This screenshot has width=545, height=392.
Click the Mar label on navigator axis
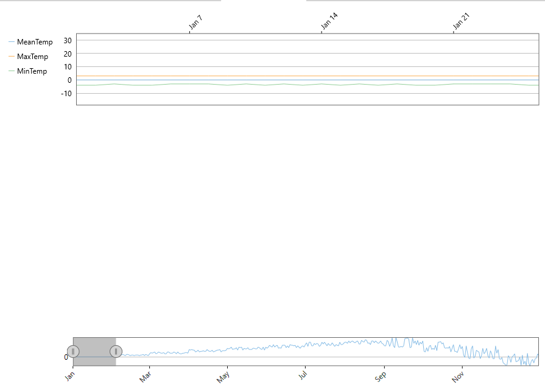[145, 377]
